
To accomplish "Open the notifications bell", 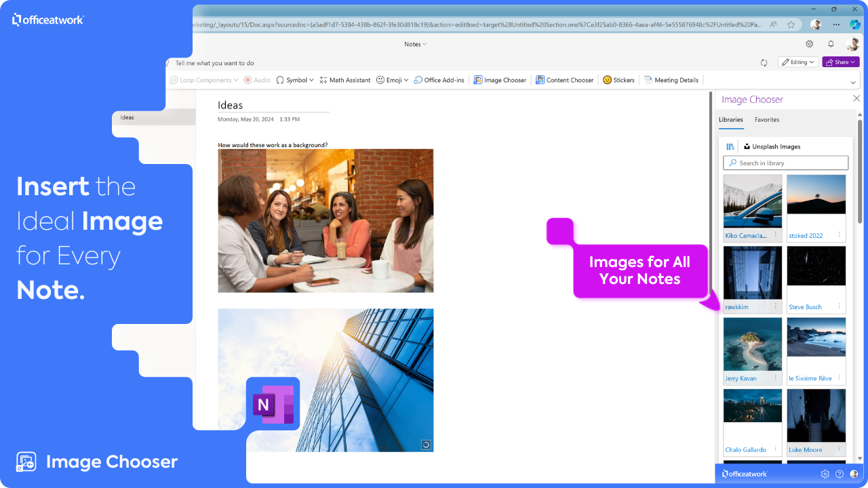I will point(831,44).
